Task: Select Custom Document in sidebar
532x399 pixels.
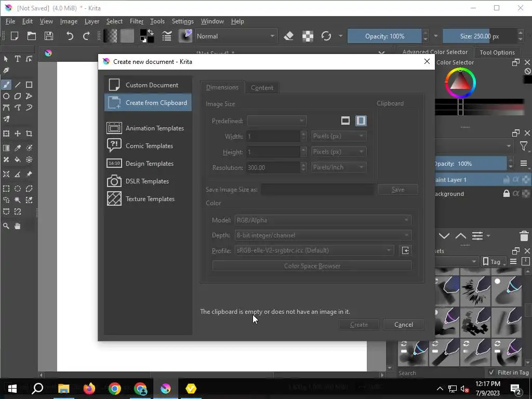Action: coord(148,85)
